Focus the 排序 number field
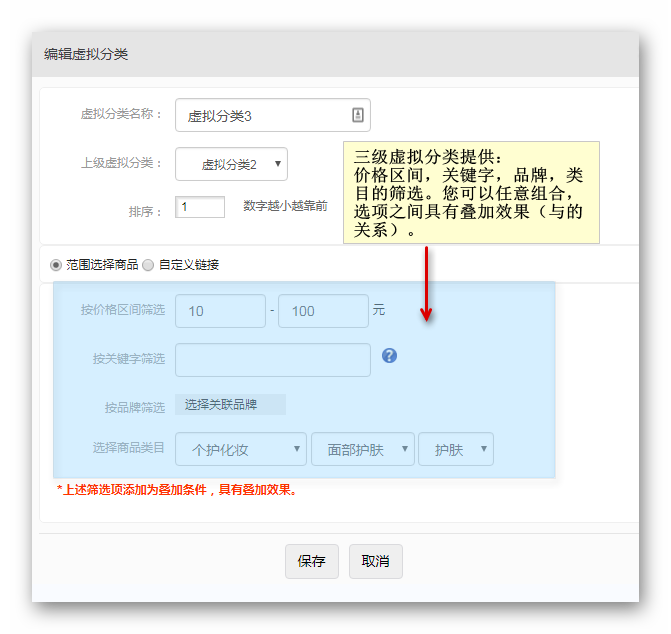This screenshot has height=634, width=671. coord(200,207)
